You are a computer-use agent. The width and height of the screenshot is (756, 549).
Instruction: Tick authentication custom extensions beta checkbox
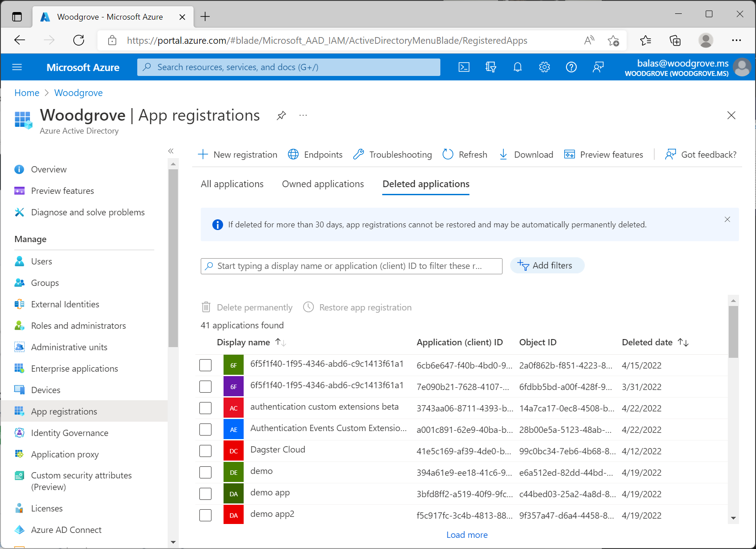pos(205,408)
